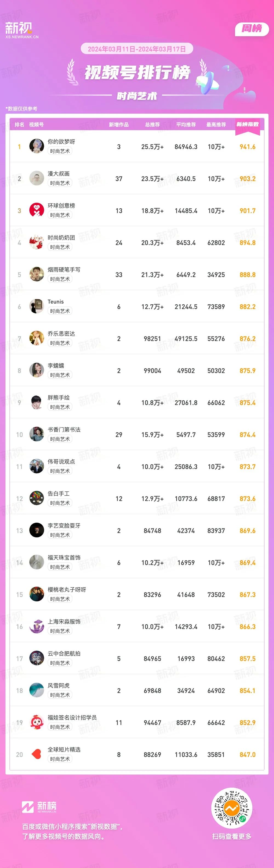This screenshot has width=274, height=868.
Task: Click the 周榜 weekly ranking badge
Action: [252, 29]
